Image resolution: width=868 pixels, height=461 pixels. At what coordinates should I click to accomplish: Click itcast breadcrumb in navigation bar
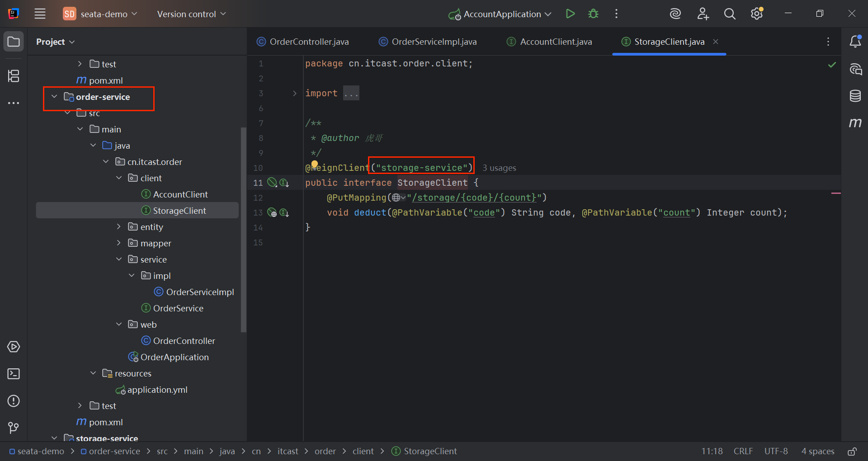pos(288,451)
